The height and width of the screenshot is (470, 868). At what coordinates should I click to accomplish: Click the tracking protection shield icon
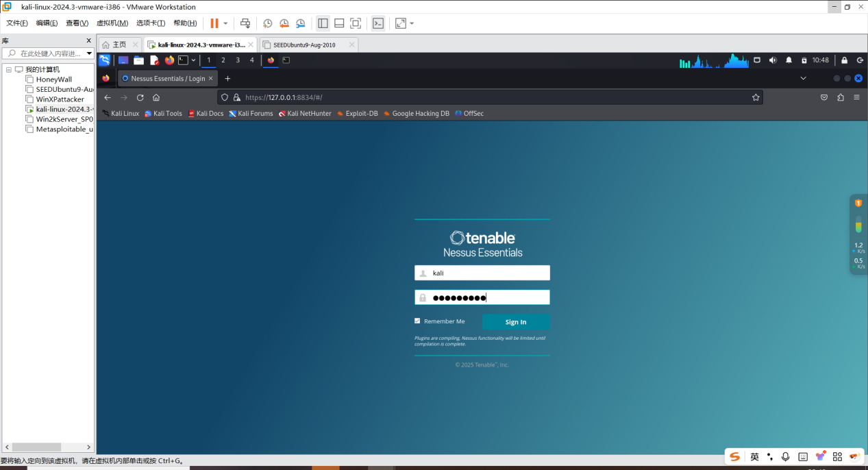click(225, 97)
